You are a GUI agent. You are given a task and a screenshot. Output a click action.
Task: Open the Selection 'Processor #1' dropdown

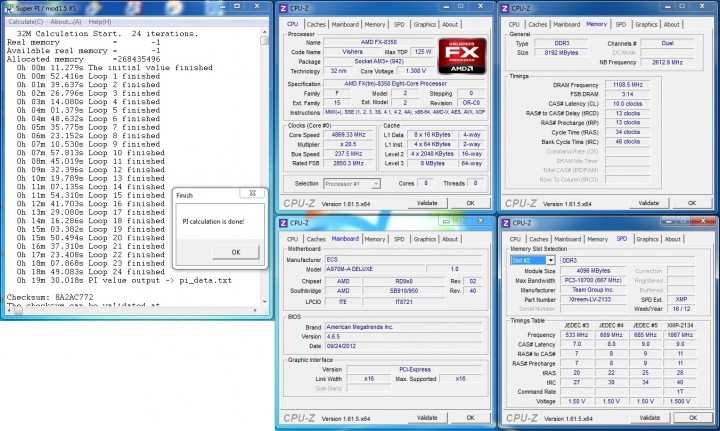[352, 184]
